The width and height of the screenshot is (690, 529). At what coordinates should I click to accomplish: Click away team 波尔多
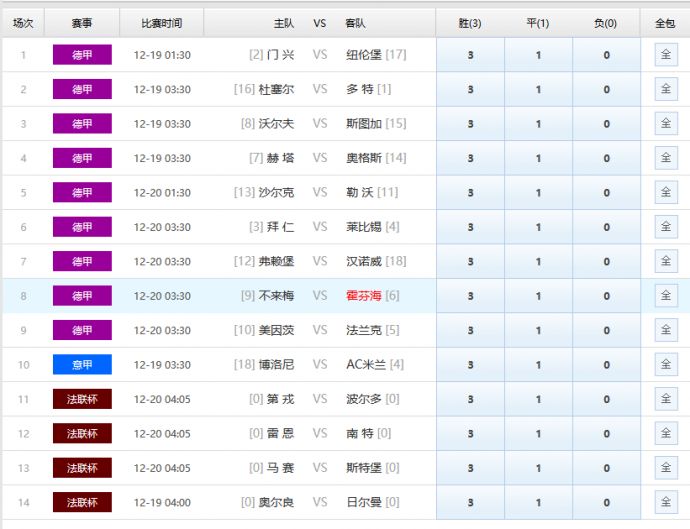(x=363, y=399)
